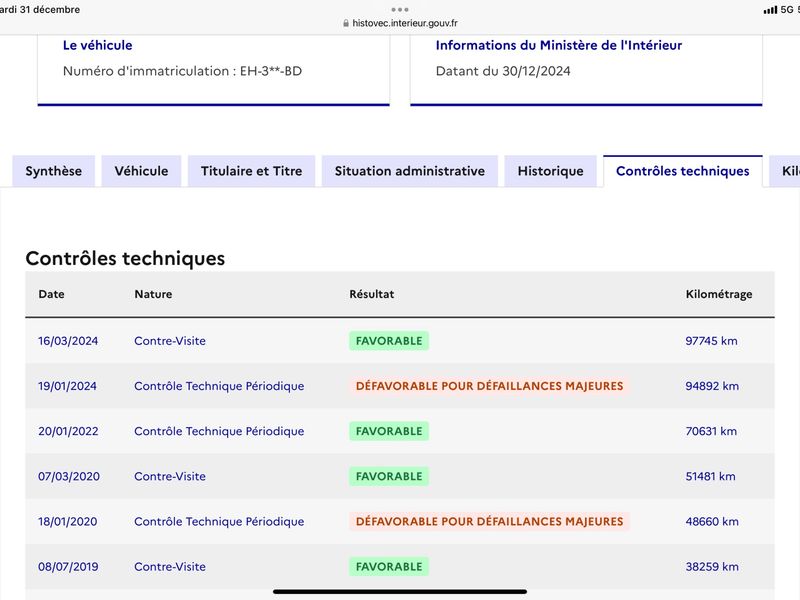Image resolution: width=800 pixels, height=600 pixels.
Task: Click the FAVORABLE badge for 16/03/2024
Action: coord(389,341)
